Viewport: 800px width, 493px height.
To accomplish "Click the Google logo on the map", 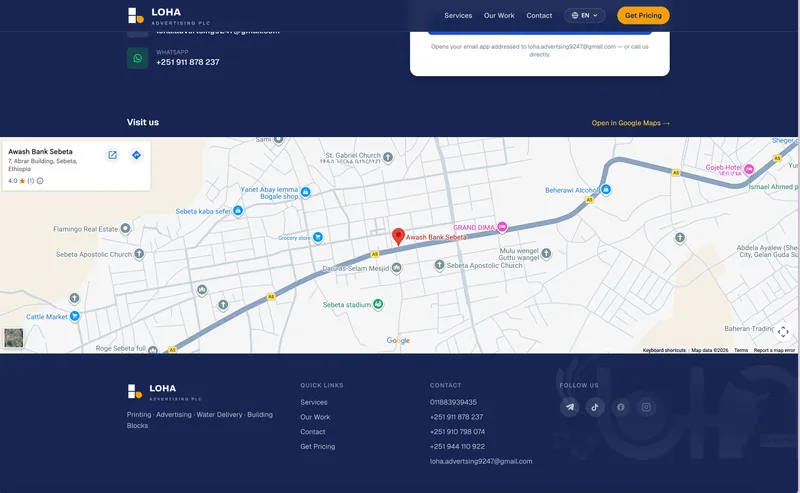I will [398, 340].
